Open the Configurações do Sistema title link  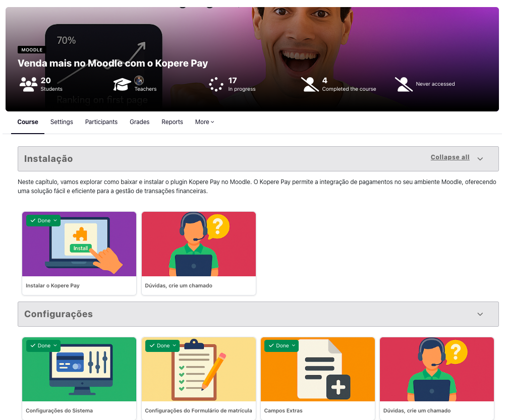(59, 410)
